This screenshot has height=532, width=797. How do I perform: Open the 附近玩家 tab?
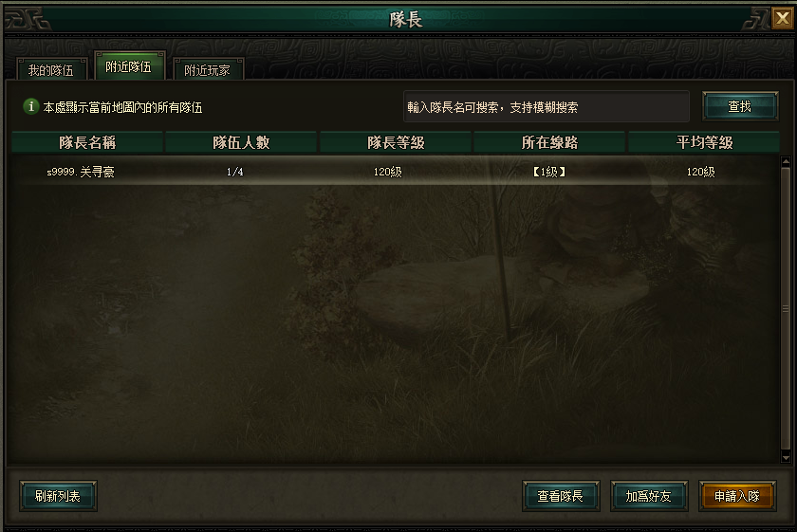(x=208, y=69)
